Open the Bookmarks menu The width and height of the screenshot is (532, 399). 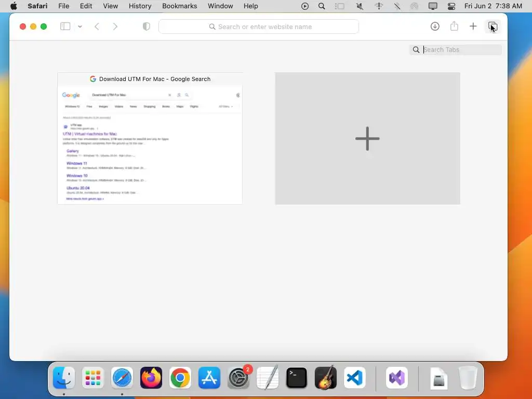[179, 6]
